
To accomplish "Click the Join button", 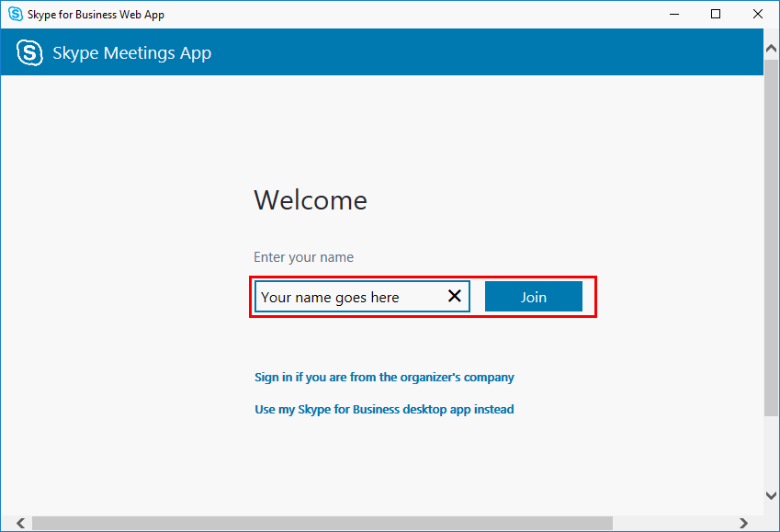I will coord(533,297).
